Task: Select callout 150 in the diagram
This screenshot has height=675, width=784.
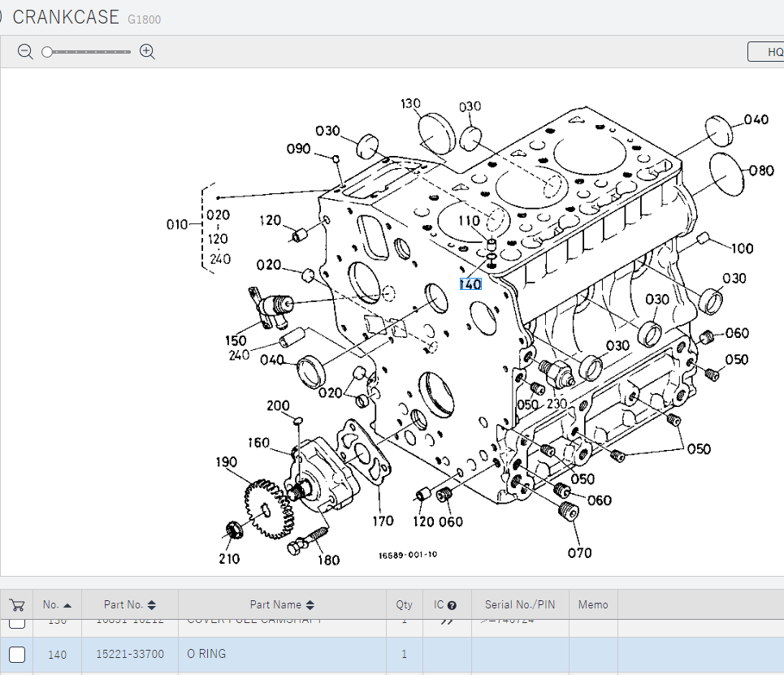Action: coord(236,341)
